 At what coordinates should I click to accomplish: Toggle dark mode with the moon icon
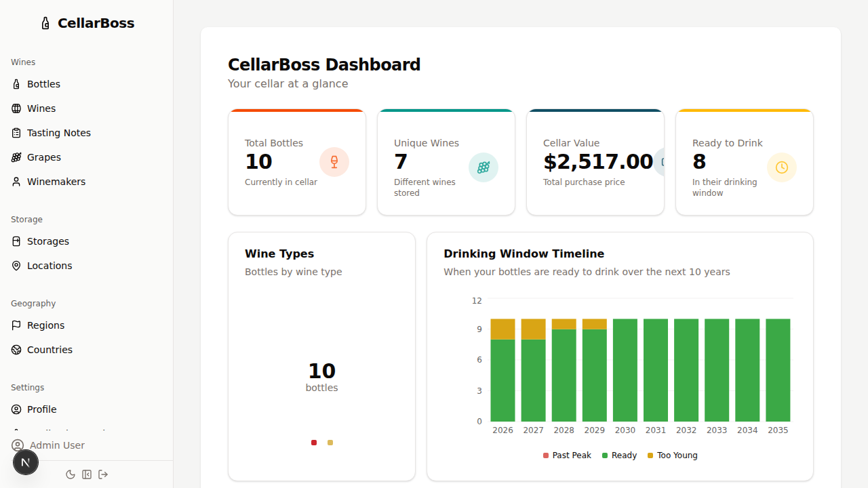pyautogui.click(x=71, y=474)
